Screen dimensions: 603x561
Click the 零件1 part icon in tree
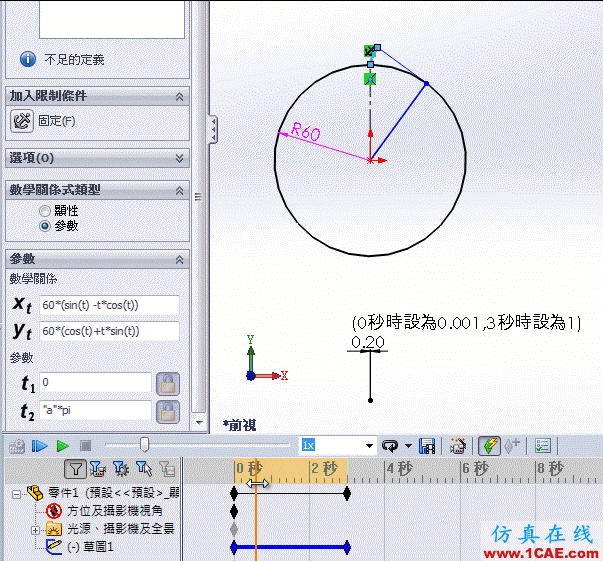click(35, 493)
